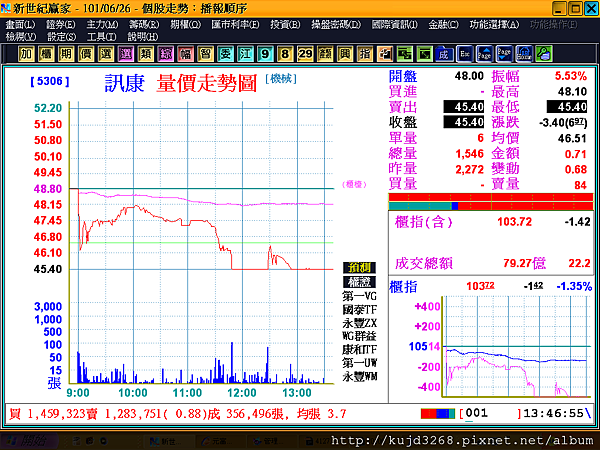This screenshot has height=450, width=600.
Task: Select warrant 永豐ZX in list
Action: 359,323
